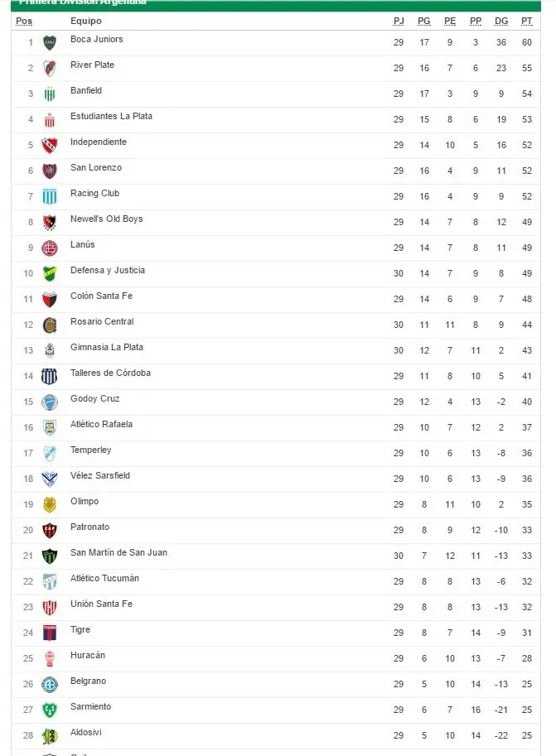Sort by the PT points column header

(x=526, y=21)
